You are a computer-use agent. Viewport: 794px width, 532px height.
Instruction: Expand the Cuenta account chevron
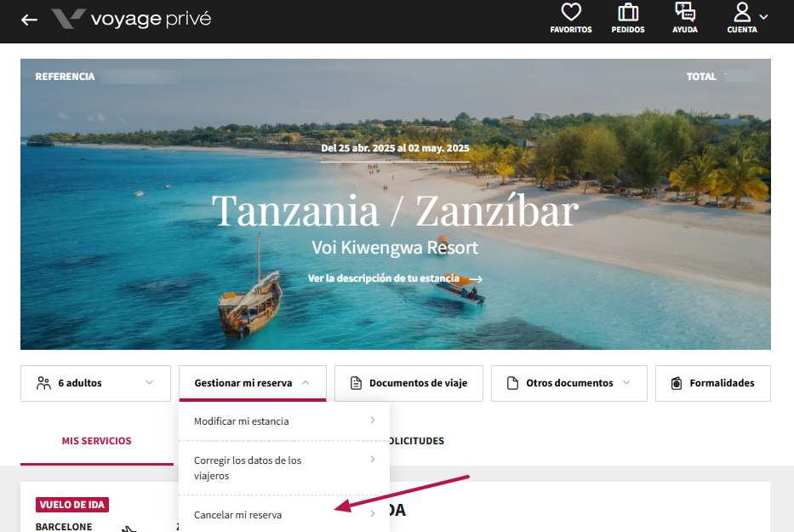click(764, 17)
